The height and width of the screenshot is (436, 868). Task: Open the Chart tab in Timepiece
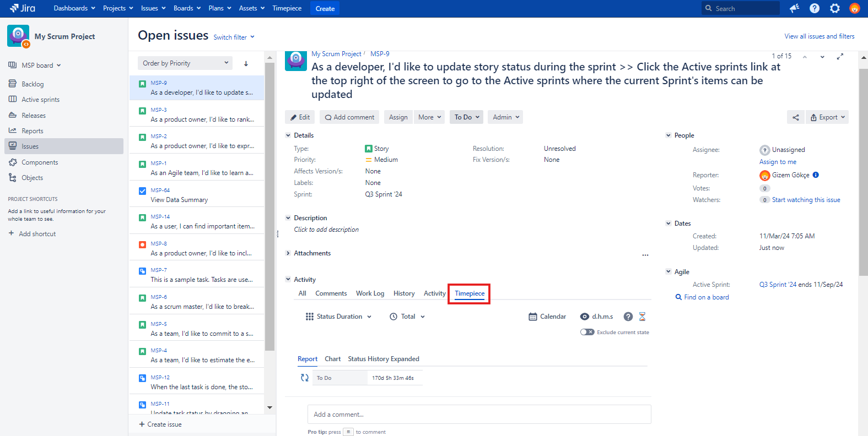[332, 359]
